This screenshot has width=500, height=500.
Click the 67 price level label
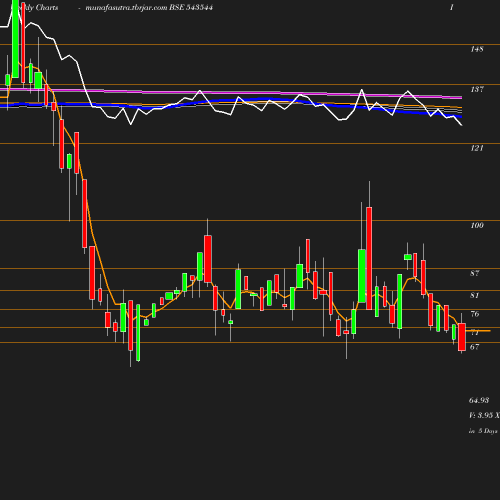tap(475, 347)
